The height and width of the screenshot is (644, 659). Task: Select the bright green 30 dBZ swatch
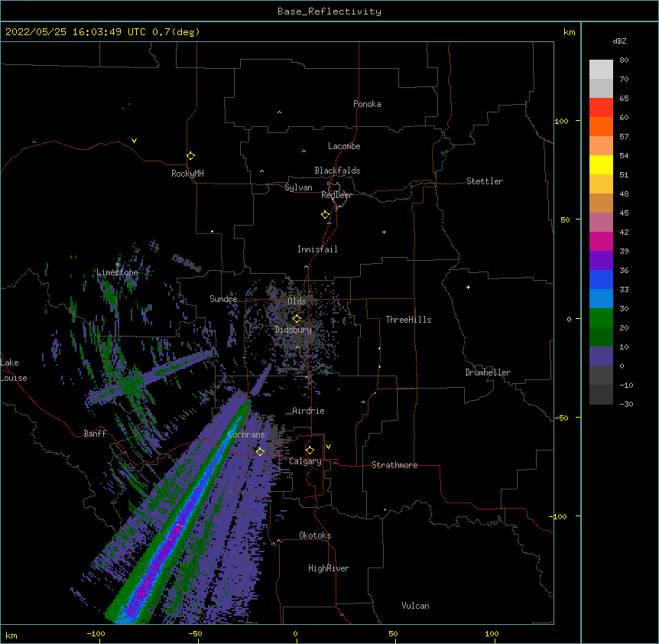tap(601, 318)
